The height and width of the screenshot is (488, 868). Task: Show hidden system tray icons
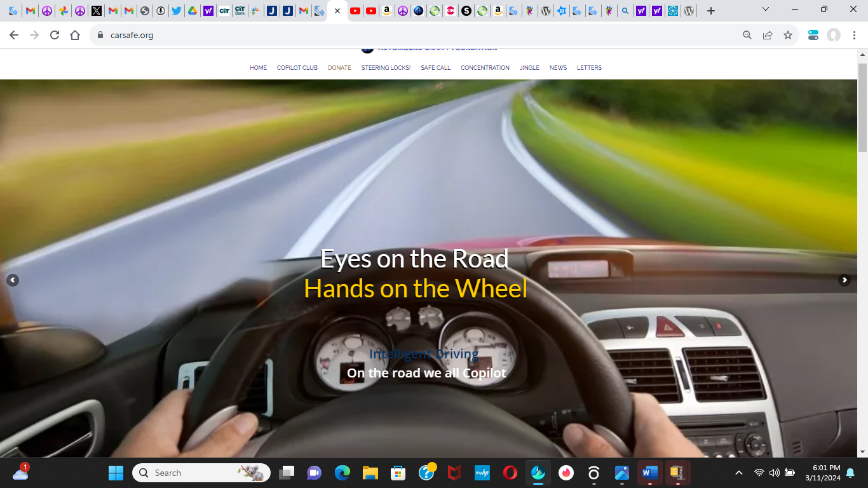738,473
